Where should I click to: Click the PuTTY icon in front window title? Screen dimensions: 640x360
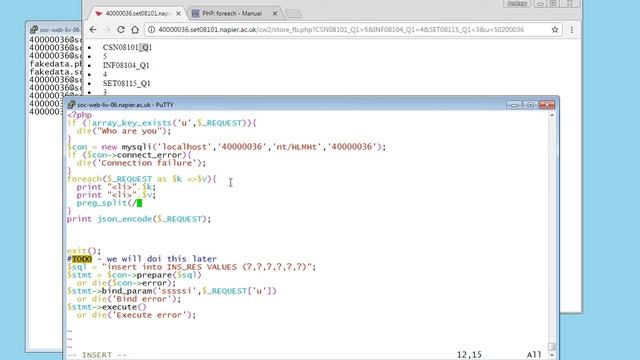coord(71,104)
